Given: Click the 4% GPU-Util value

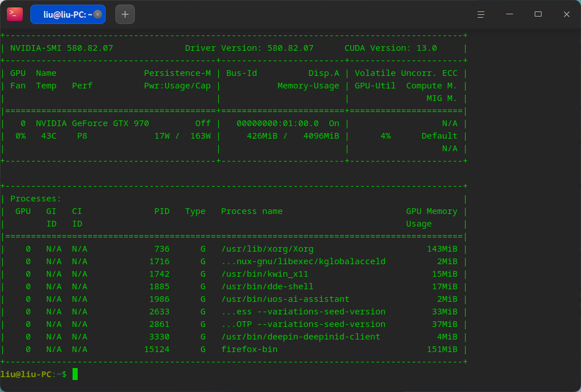Looking at the screenshot, I should pyautogui.click(x=386, y=136).
